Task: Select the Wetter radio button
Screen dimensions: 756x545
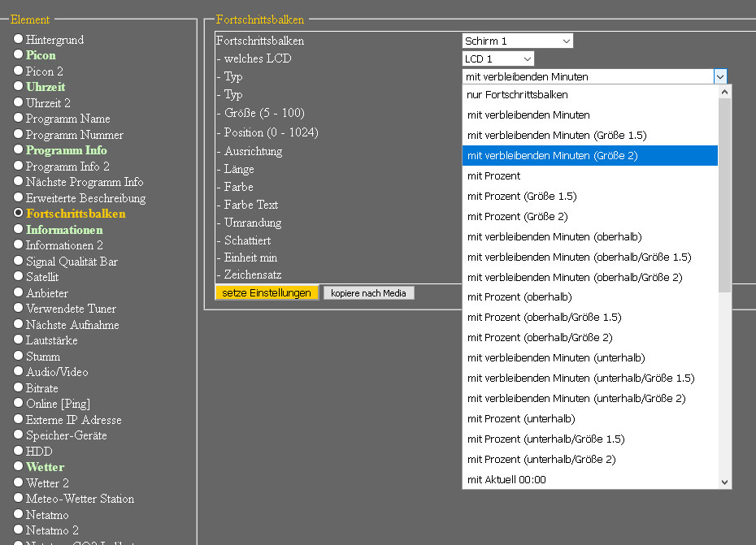Action: coord(19,466)
